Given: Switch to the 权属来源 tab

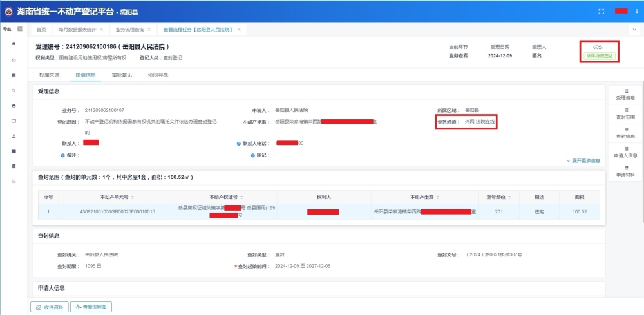Looking at the screenshot, I should point(49,75).
